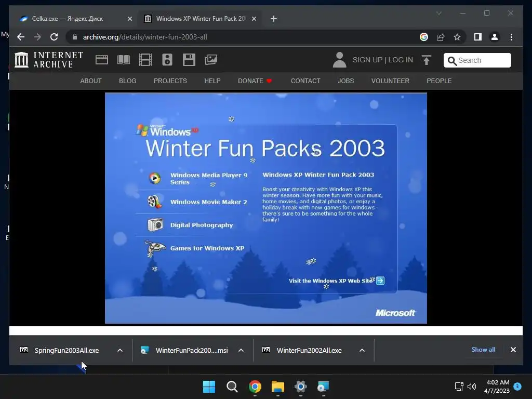
Task: Bookmark this page with the star icon
Action: pos(457,37)
